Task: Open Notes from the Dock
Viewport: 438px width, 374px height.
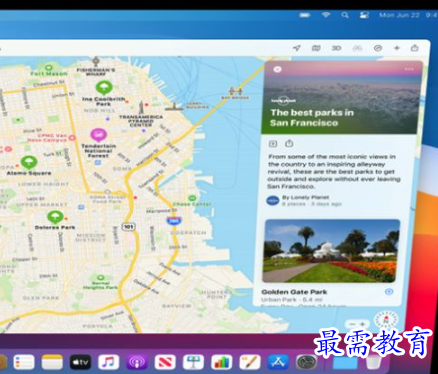Action: pyautogui.click(x=52, y=362)
